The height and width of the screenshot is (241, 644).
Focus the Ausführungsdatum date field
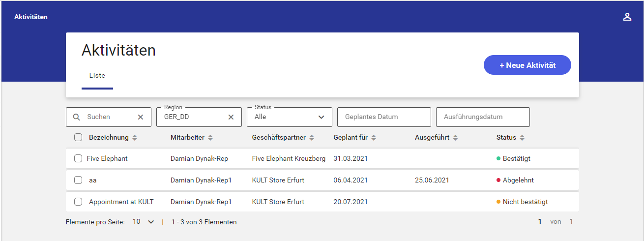coord(482,117)
